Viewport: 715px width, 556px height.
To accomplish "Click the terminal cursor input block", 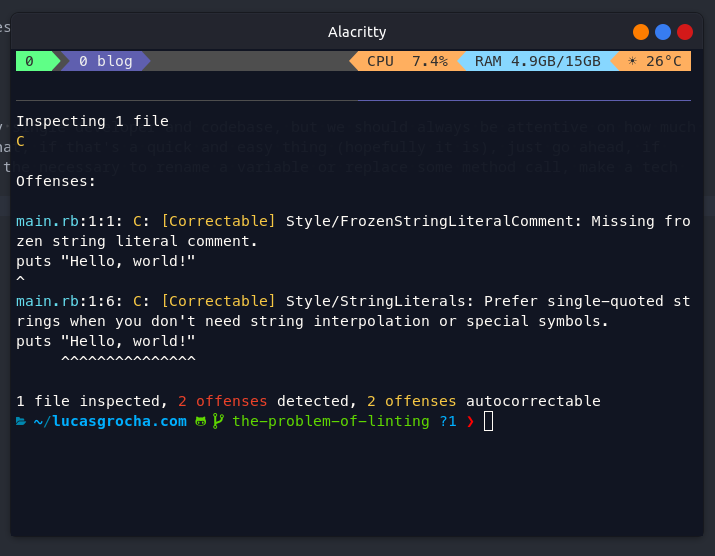I will coord(488,421).
